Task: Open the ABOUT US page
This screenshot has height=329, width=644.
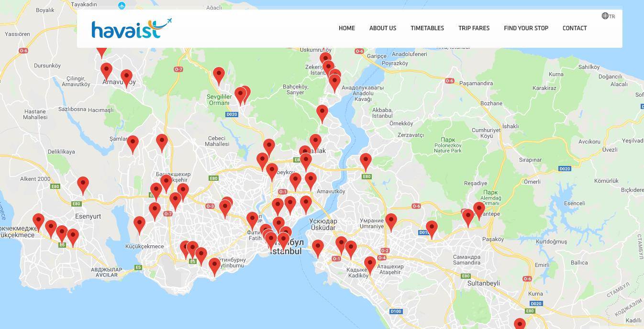Action: click(382, 28)
